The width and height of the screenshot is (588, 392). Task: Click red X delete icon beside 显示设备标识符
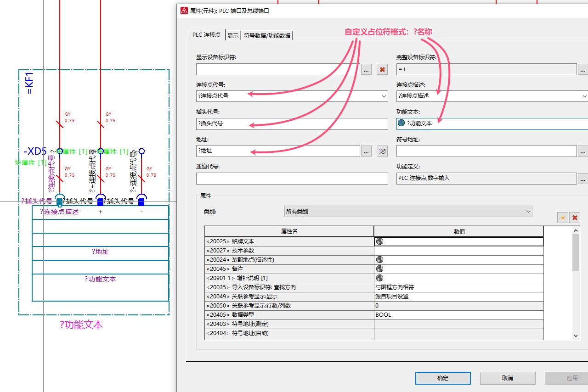point(382,69)
